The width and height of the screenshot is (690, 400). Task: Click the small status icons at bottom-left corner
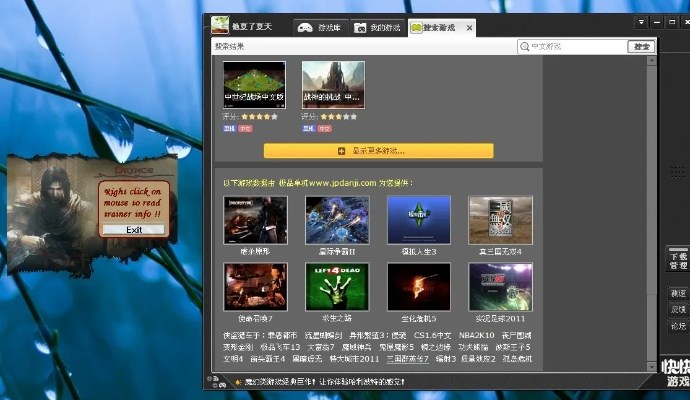(216, 382)
